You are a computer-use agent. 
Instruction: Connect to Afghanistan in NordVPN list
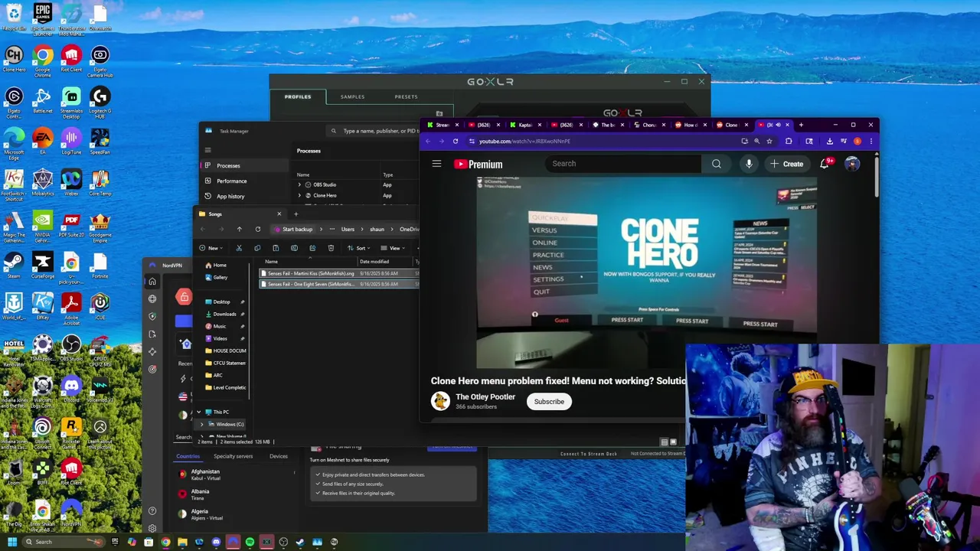(x=234, y=474)
